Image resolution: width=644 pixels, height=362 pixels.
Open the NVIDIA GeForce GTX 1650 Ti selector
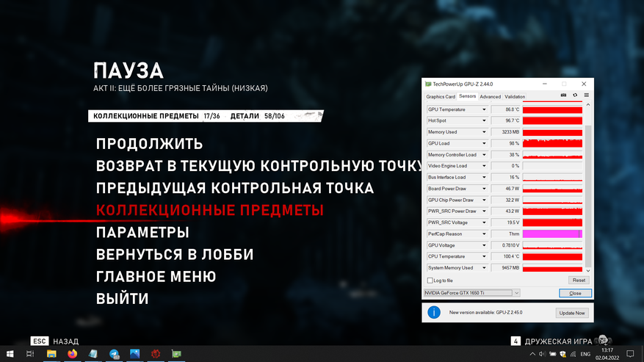(x=472, y=293)
